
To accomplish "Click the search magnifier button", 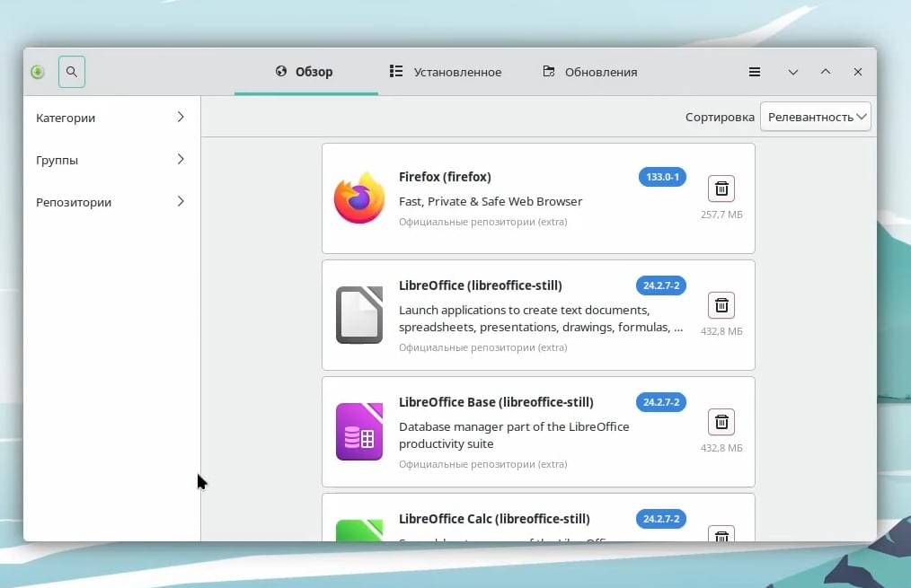I will click(72, 72).
